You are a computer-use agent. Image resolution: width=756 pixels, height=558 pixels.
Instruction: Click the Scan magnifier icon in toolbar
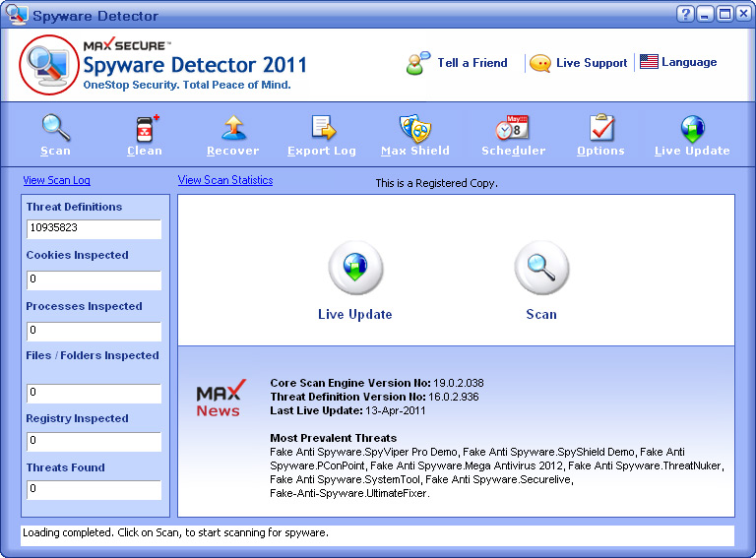56,128
